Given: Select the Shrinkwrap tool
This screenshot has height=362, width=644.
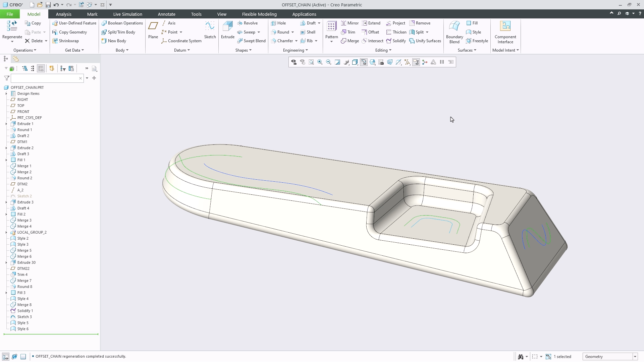Looking at the screenshot, I should click(x=66, y=41).
